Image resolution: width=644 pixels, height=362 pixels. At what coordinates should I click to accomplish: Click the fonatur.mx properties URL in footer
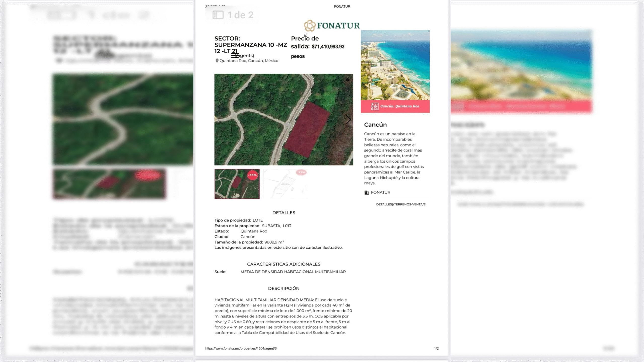(241, 348)
